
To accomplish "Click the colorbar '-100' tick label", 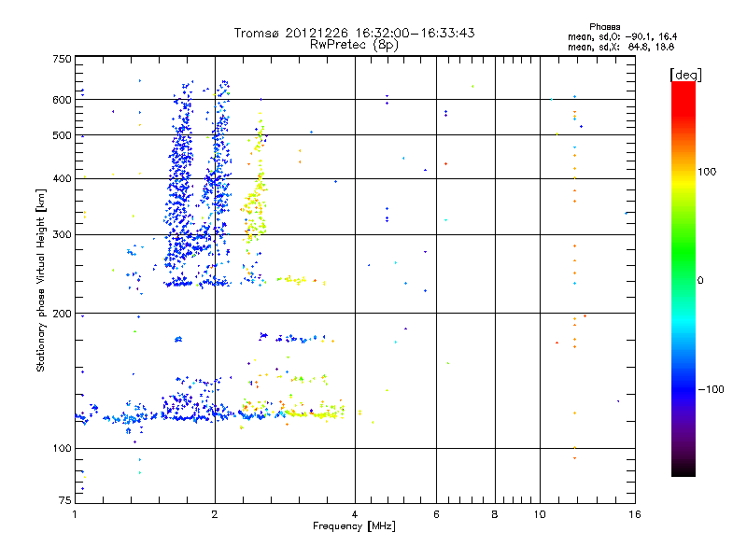I will point(712,389).
